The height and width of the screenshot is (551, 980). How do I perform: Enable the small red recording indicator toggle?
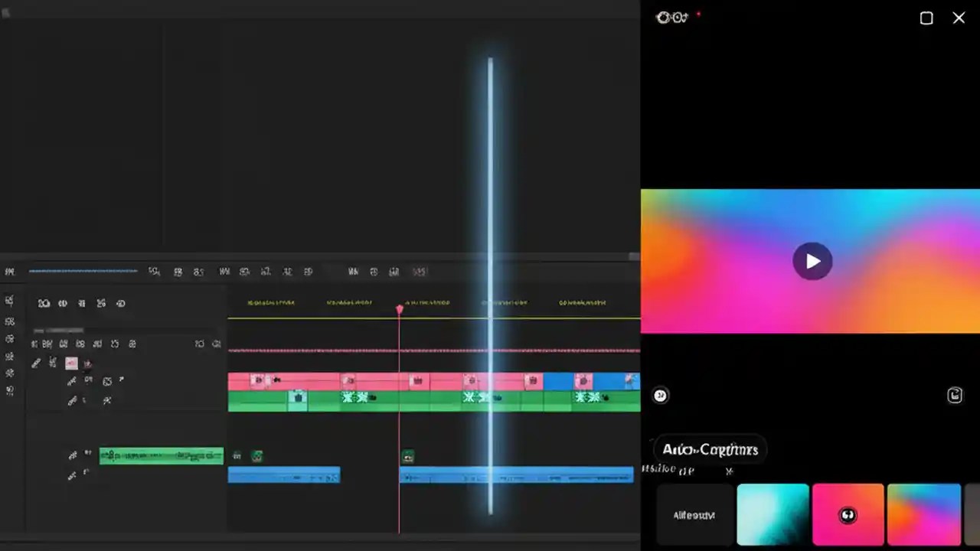(x=697, y=15)
